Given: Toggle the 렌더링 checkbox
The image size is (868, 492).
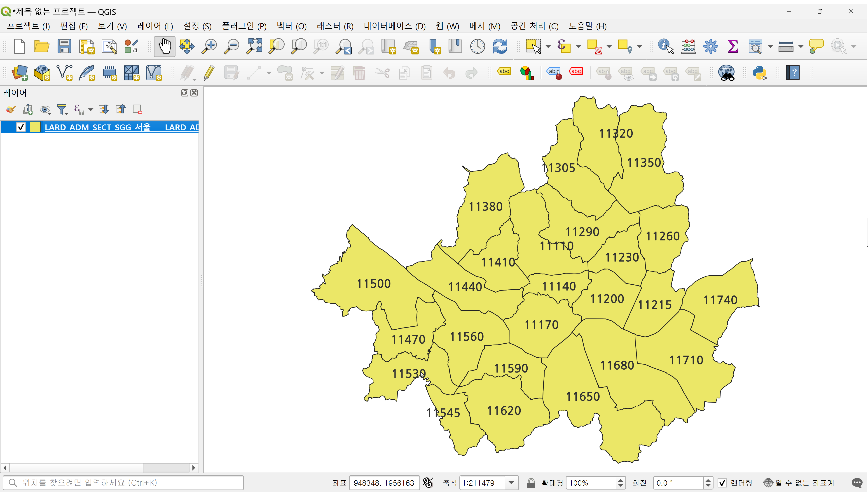Looking at the screenshot, I should (x=722, y=483).
